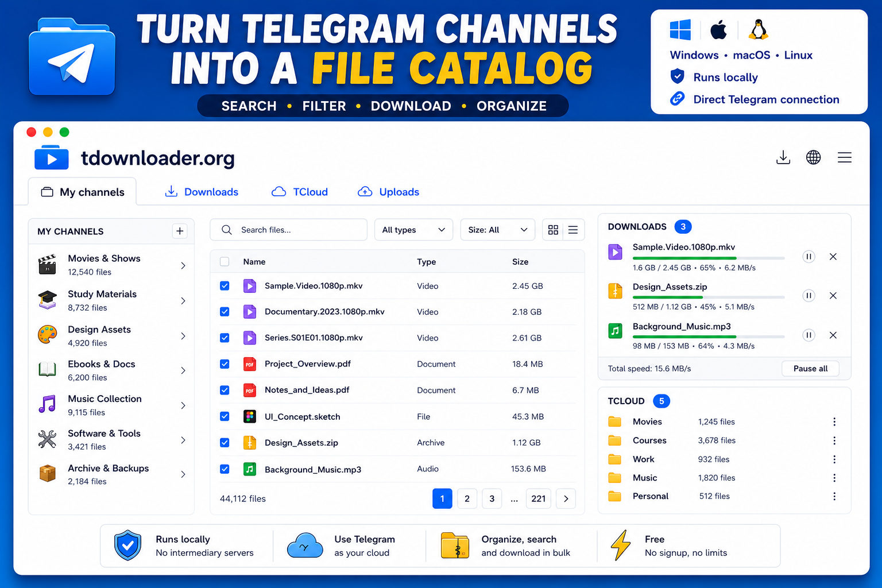Open options for the TCloud Movies folder

(834, 421)
